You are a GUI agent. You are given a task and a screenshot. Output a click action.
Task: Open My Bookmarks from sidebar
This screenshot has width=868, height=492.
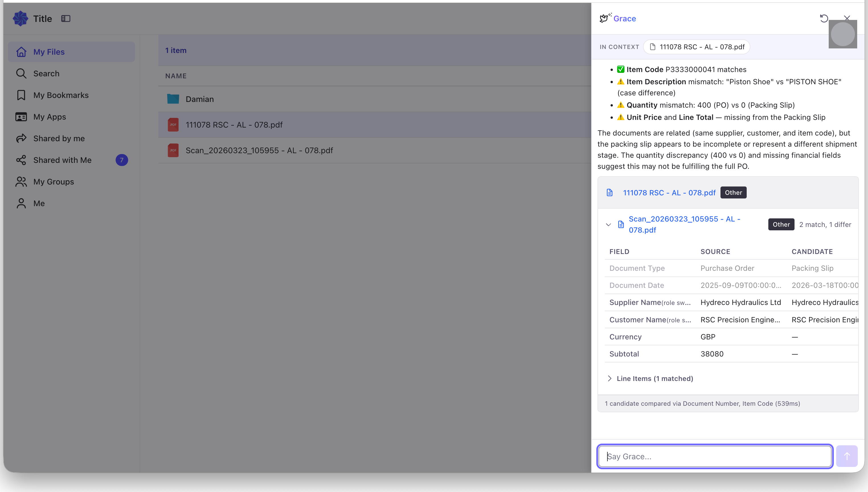[x=61, y=95]
